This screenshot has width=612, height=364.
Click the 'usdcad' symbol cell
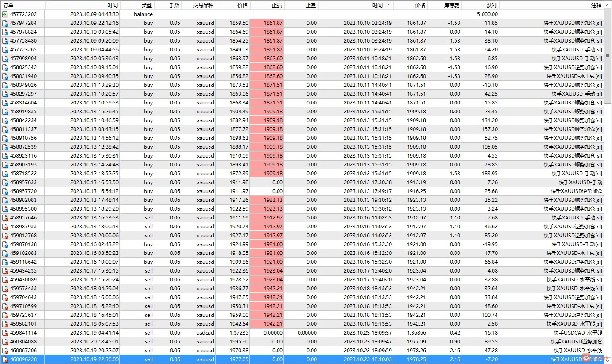pos(205,333)
